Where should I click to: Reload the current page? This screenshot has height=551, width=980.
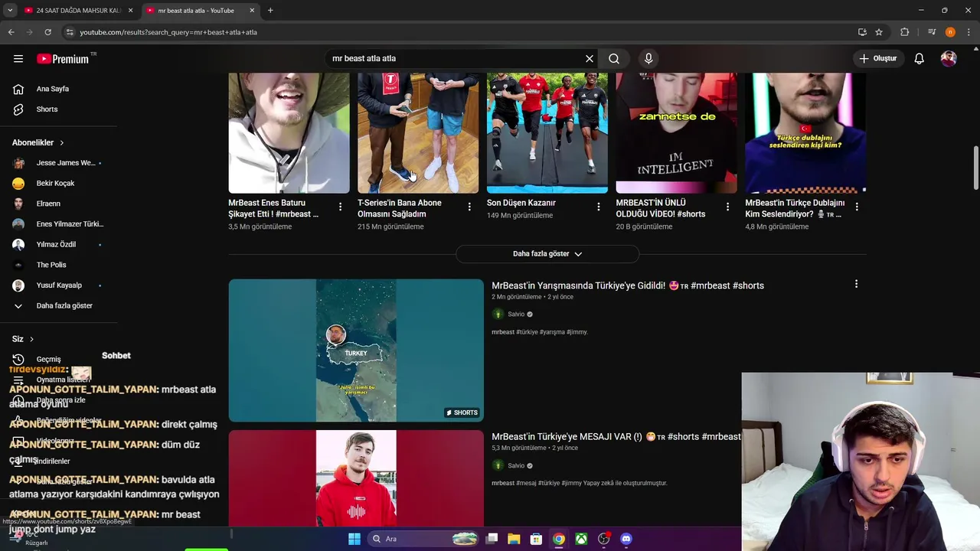coord(47,32)
